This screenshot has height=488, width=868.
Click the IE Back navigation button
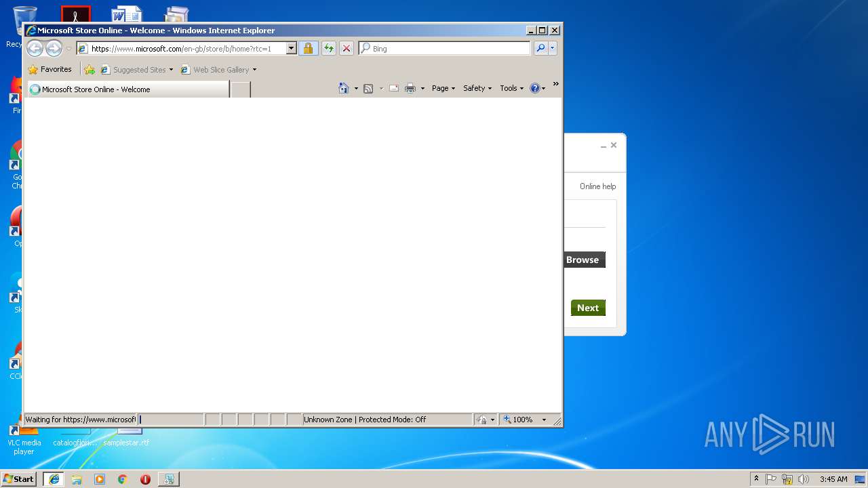tap(35, 48)
